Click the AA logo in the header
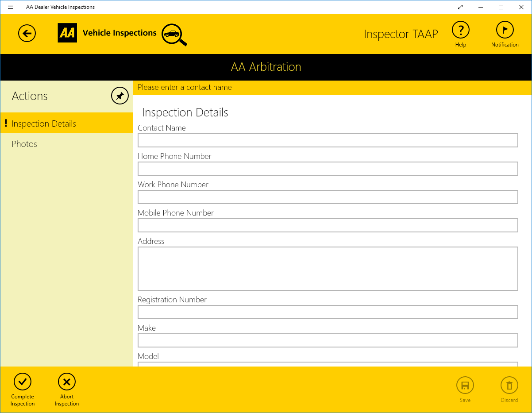The image size is (532, 413). coord(67,33)
